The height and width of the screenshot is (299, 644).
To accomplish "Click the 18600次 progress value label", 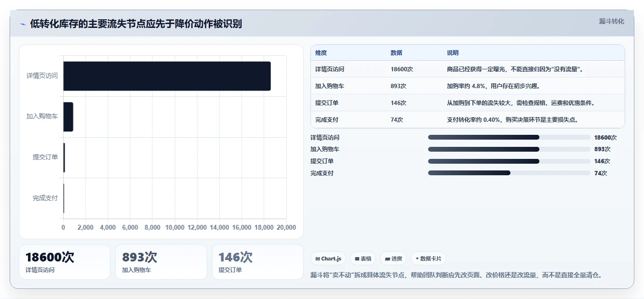I will point(605,137).
